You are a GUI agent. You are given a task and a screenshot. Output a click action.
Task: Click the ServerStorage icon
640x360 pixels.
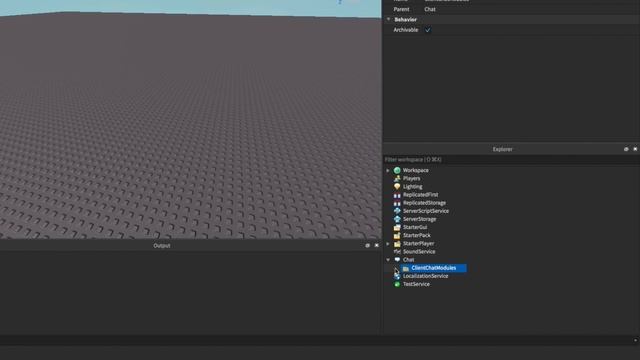click(397, 219)
